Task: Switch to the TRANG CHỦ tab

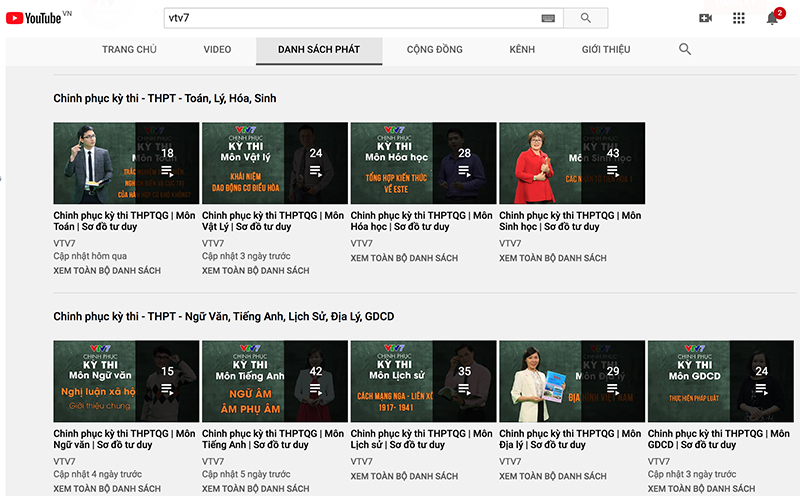Action: 132,49
